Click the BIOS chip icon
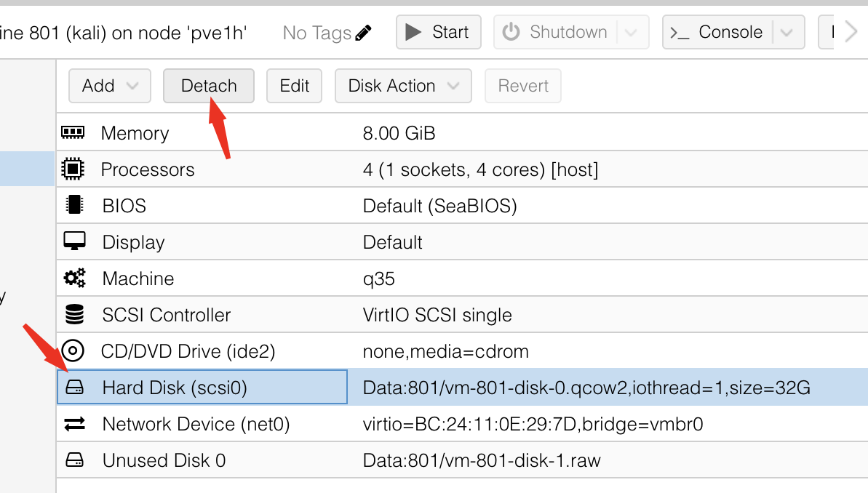Image resolution: width=868 pixels, height=493 pixels. 73,206
